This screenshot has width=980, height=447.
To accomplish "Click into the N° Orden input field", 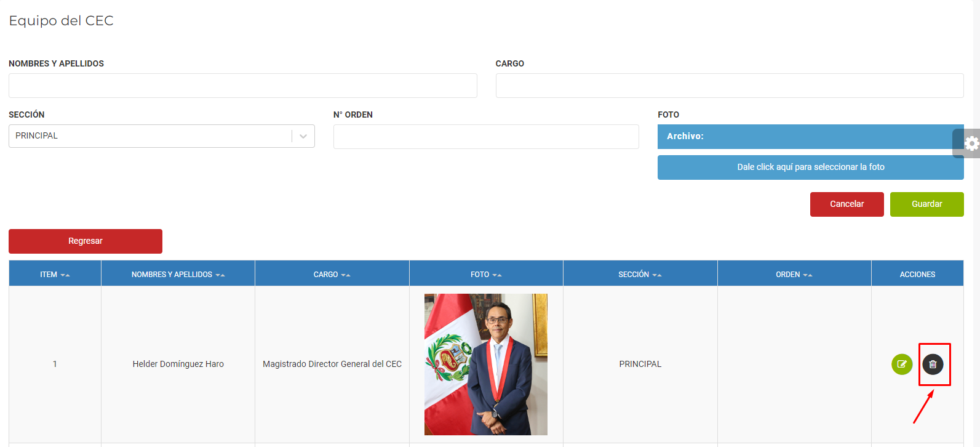I will click(485, 137).
